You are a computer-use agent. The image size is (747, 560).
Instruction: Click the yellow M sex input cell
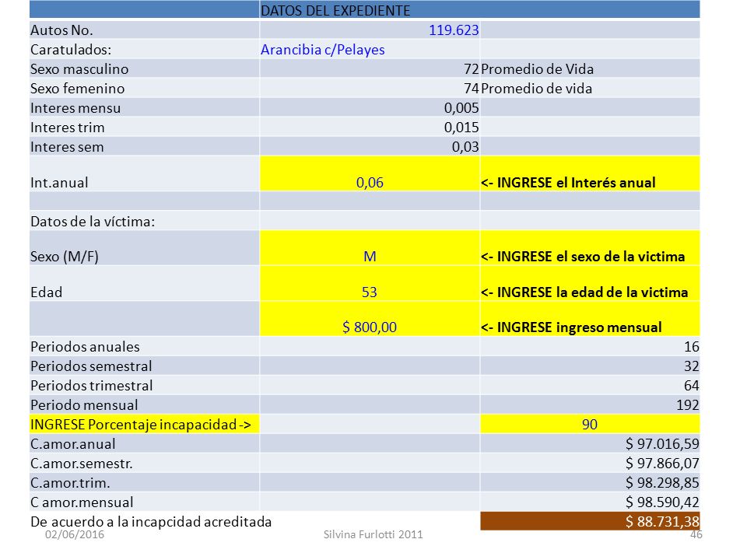click(x=370, y=248)
